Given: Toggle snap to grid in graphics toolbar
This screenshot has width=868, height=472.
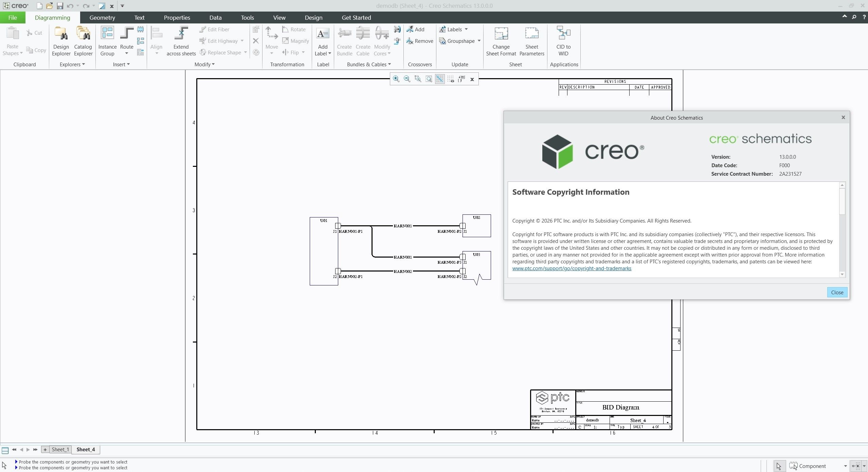Looking at the screenshot, I should [x=439, y=79].
